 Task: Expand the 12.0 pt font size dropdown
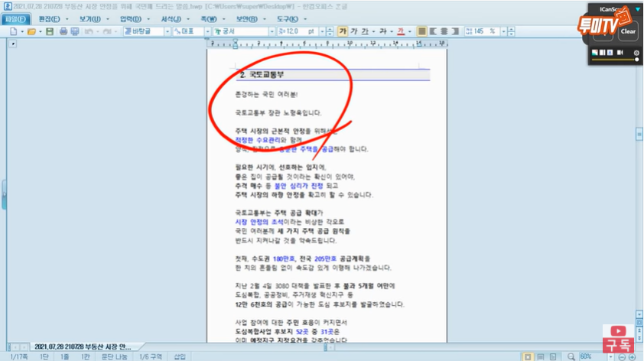tap(322, 31)
